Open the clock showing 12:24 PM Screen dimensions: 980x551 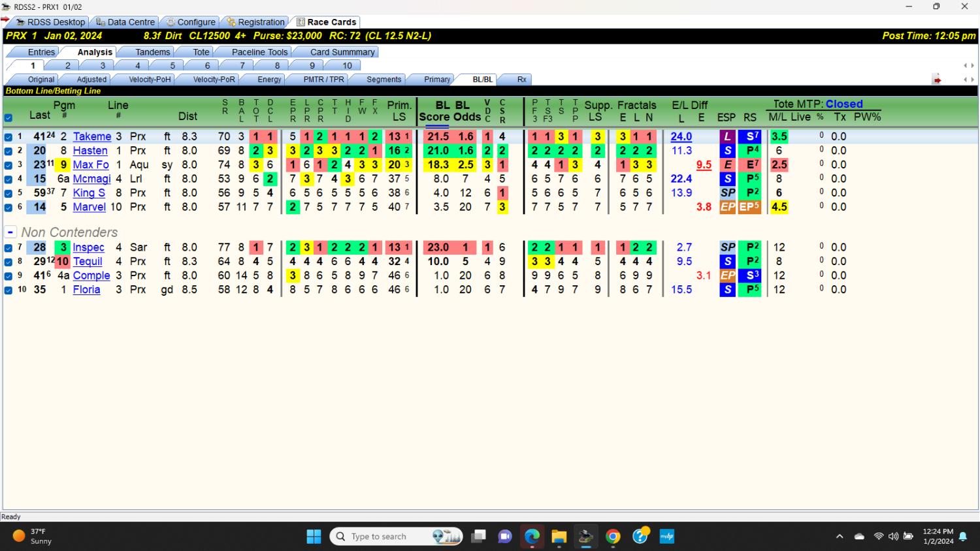coord(938,536)
